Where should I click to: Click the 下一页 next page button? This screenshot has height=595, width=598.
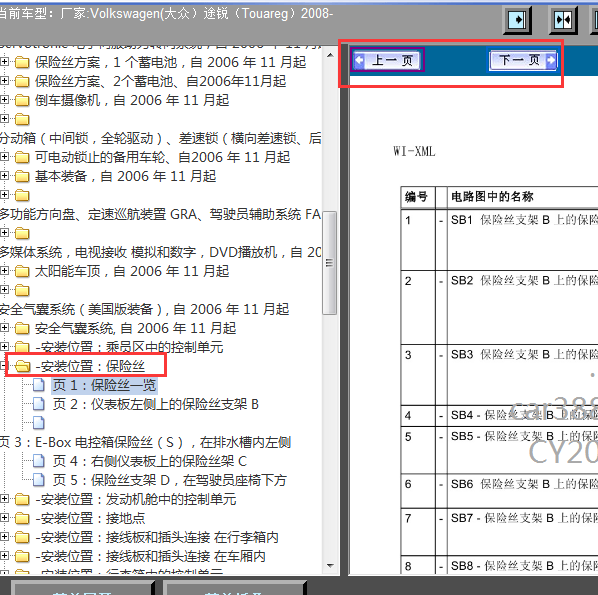click(523, 60)
